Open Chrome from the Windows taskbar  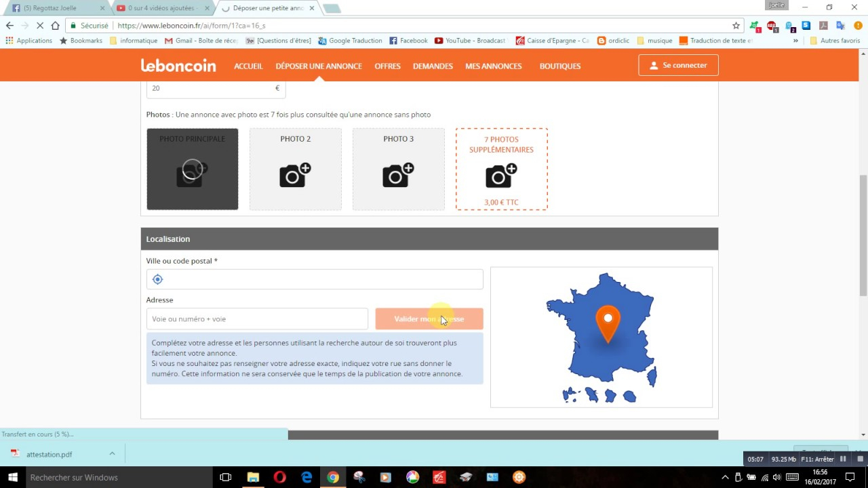click(333, 477)
